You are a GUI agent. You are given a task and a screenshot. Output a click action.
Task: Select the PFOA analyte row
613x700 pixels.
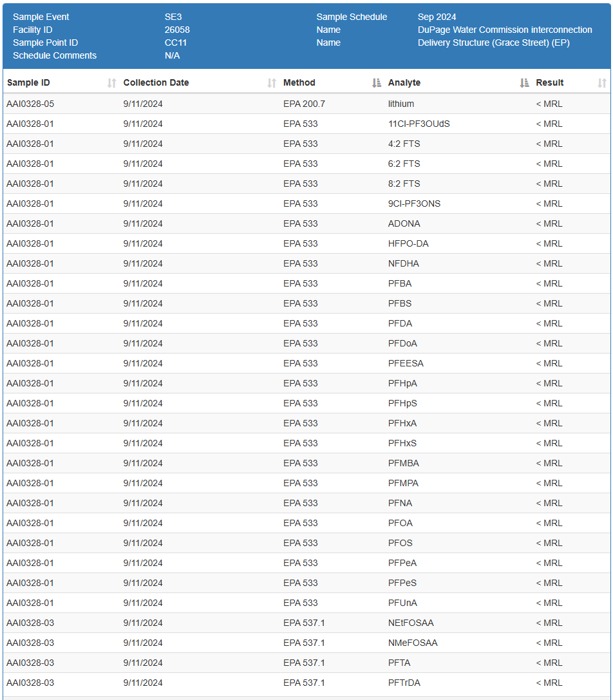coord(401,524)
